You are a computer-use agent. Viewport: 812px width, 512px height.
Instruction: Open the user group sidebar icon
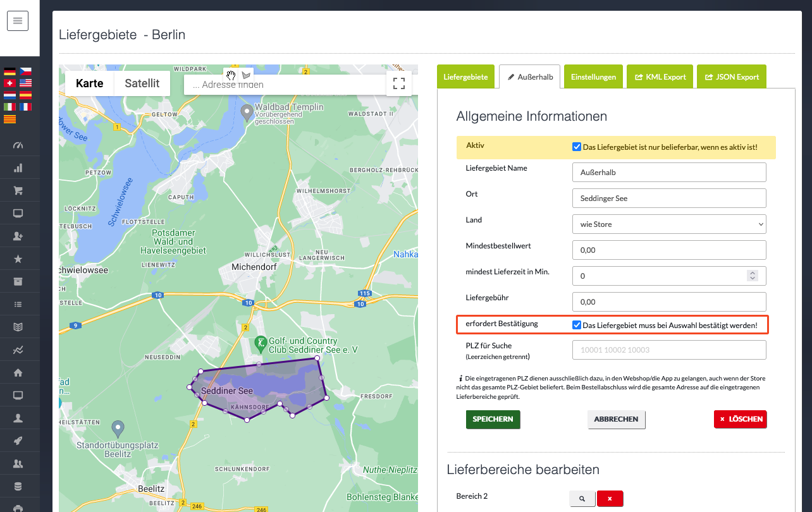18,463
